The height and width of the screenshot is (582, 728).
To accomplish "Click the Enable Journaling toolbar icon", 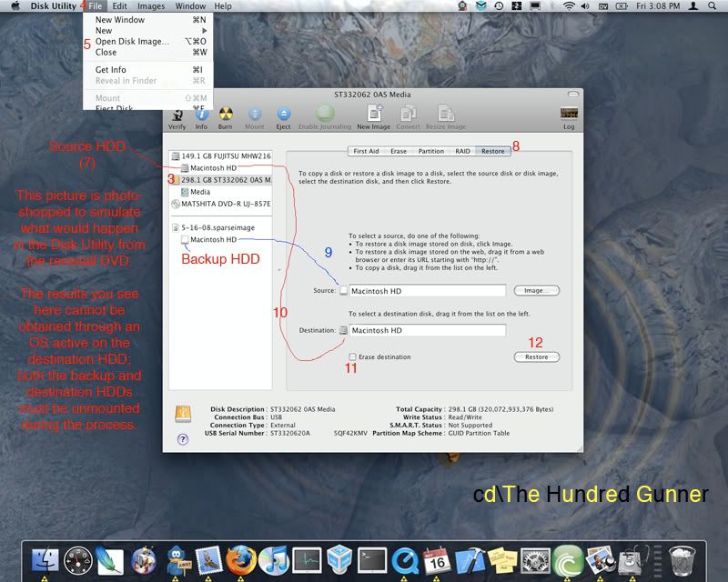I will 325,118.
